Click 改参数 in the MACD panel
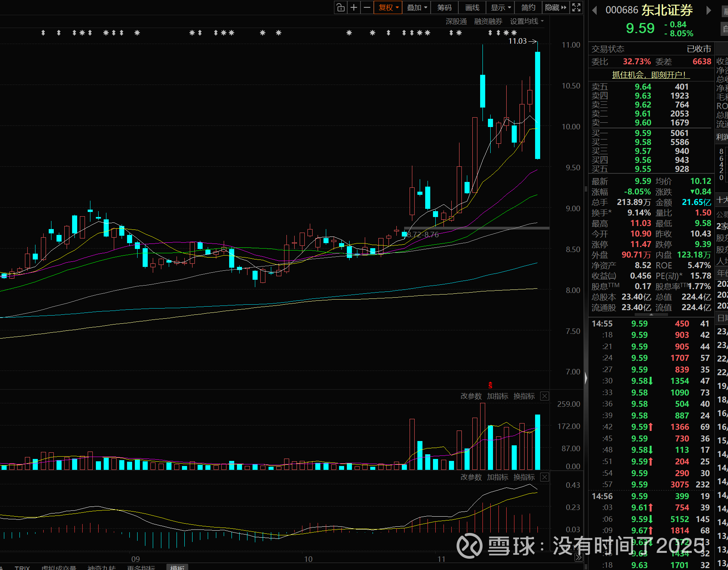 [471, 477]
